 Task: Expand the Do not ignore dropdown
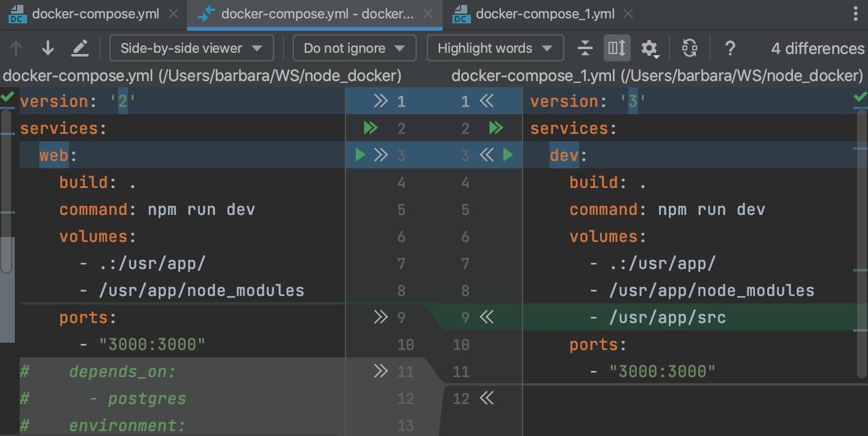(x=354, y=49)
